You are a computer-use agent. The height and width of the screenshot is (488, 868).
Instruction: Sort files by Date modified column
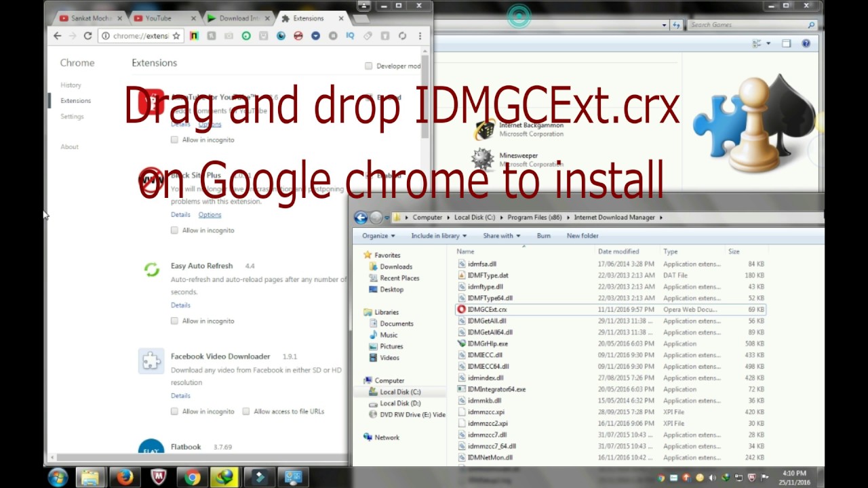pos(618,251)
